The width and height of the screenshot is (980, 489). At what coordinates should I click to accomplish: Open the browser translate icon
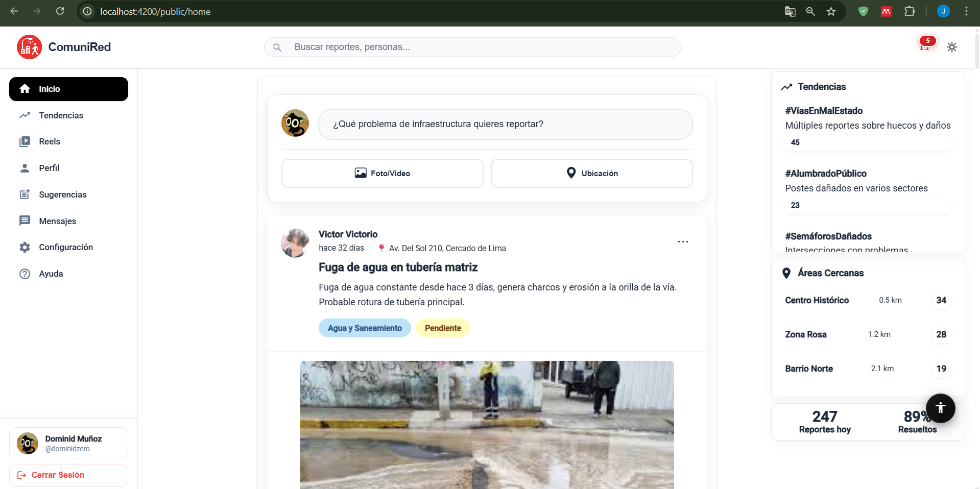point(790,11)
